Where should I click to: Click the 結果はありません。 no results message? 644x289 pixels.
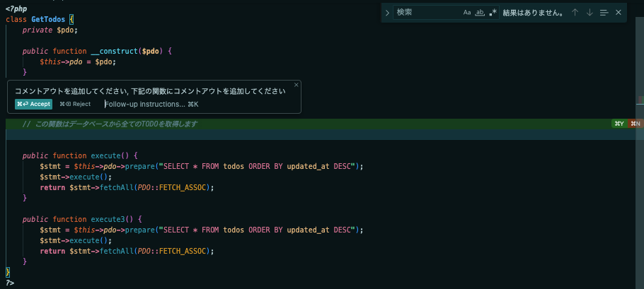click(x=533, y=13)
